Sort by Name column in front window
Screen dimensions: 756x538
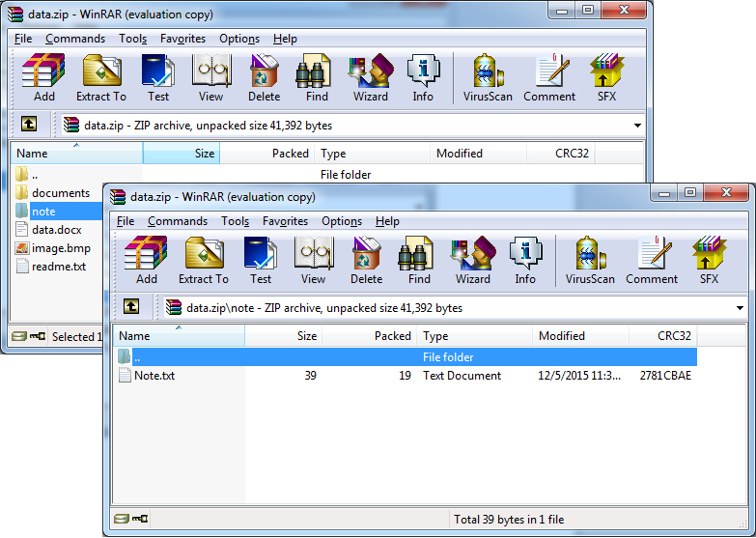coord(179,335)
